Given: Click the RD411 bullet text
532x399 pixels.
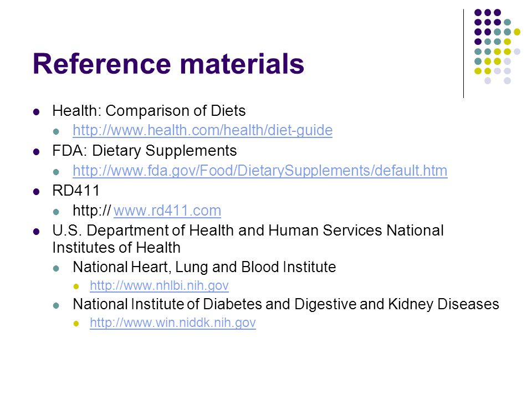Looking at the screenshot, I should point(76,191).
